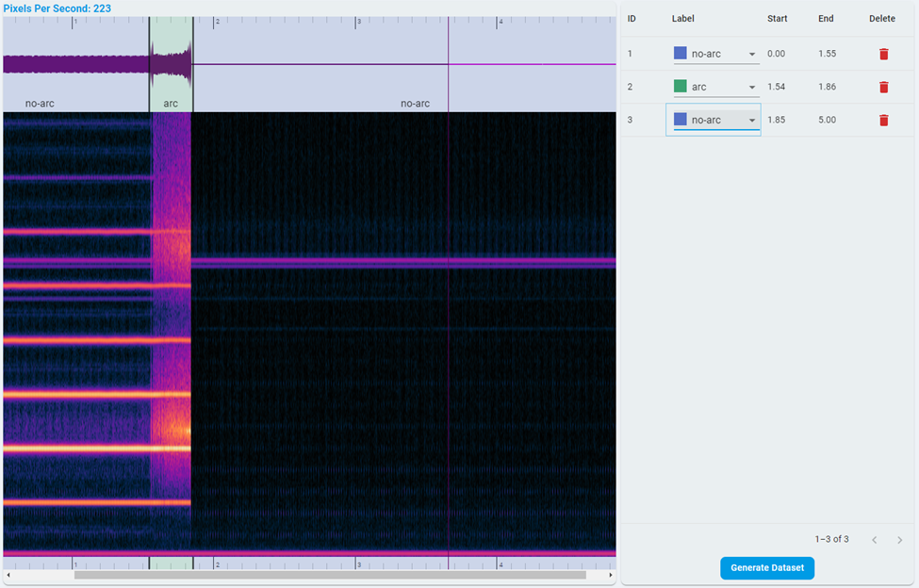Click the Start column header
Viewport: 919px width, 588px height.
click(x=777, y=19)
